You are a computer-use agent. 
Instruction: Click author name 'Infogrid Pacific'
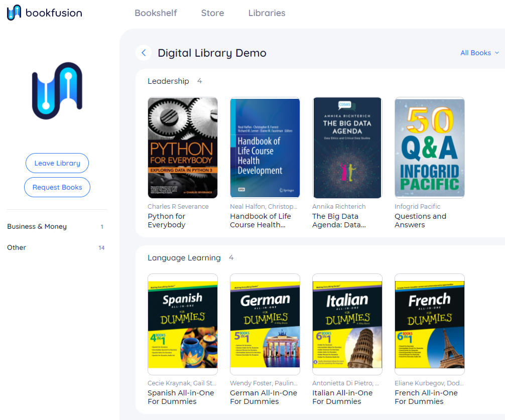pos(417,206)
